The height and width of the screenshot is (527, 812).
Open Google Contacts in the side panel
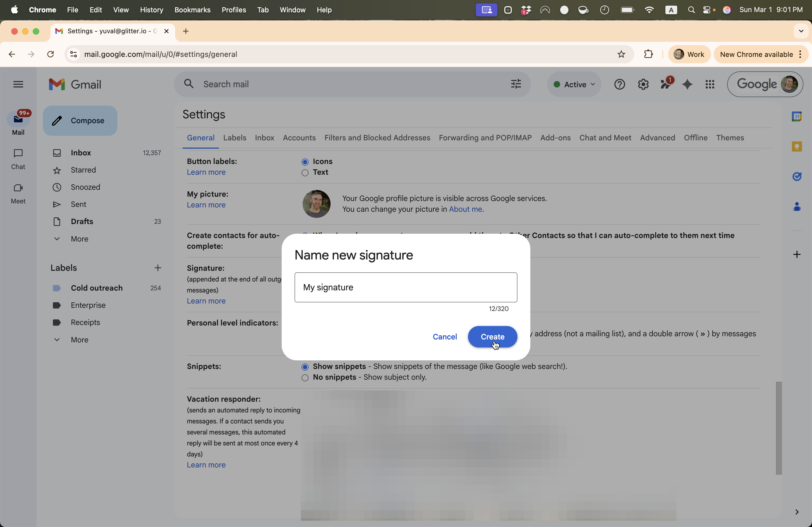point(797,206)
